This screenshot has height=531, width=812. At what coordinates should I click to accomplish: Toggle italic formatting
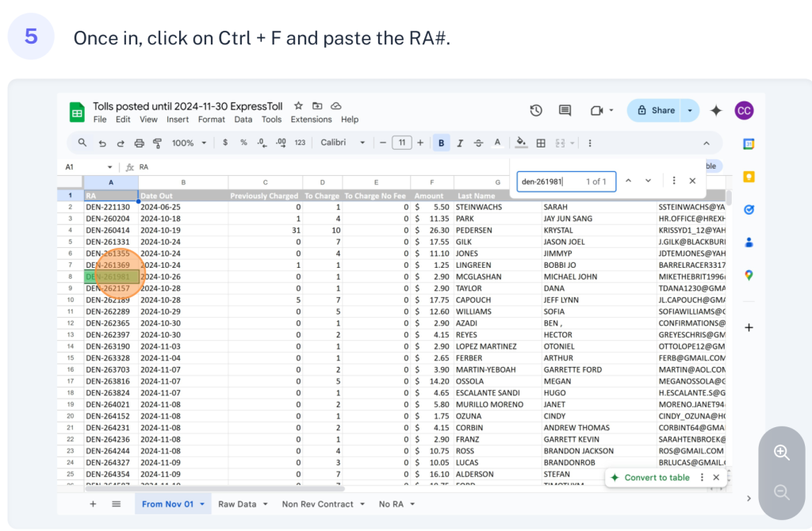(460, 143)
